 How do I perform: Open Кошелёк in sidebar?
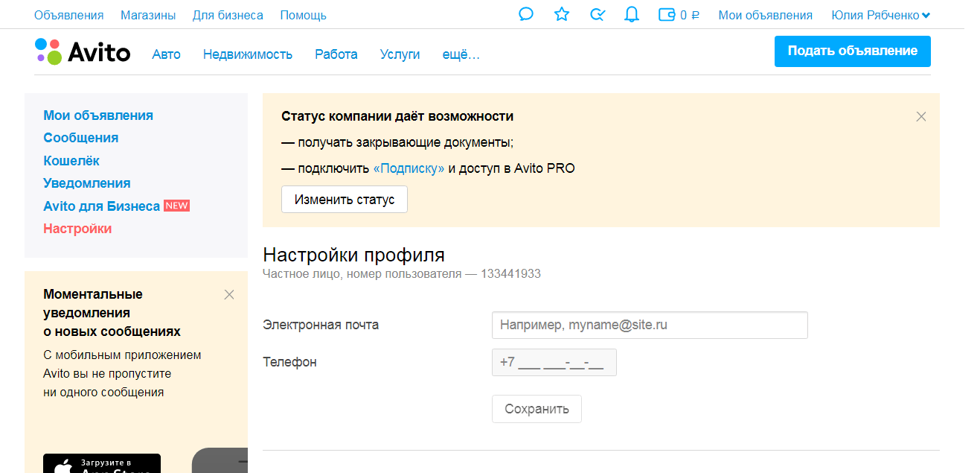click(x=71, y=161)
